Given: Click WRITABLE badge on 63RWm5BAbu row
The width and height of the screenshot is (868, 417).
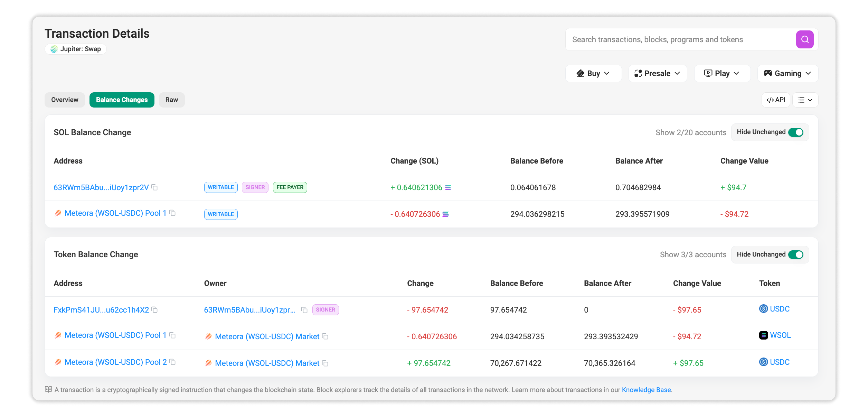Looking at the screenshot, I should point(221,187).
